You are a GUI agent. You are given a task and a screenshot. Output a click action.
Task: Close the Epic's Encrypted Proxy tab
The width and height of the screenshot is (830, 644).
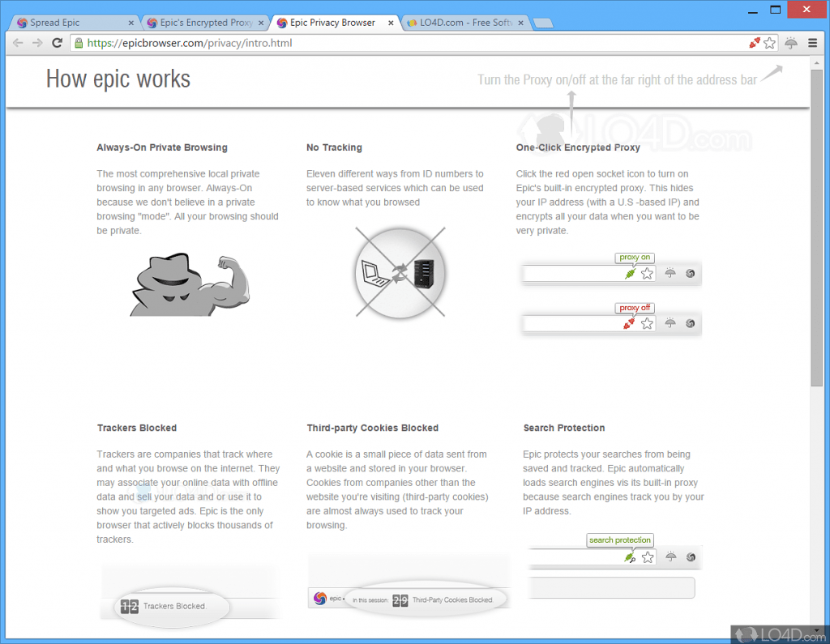point(262,23)
